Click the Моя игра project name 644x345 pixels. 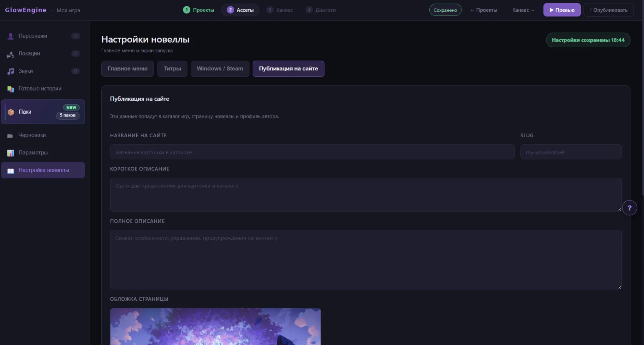tap(68, 10)
